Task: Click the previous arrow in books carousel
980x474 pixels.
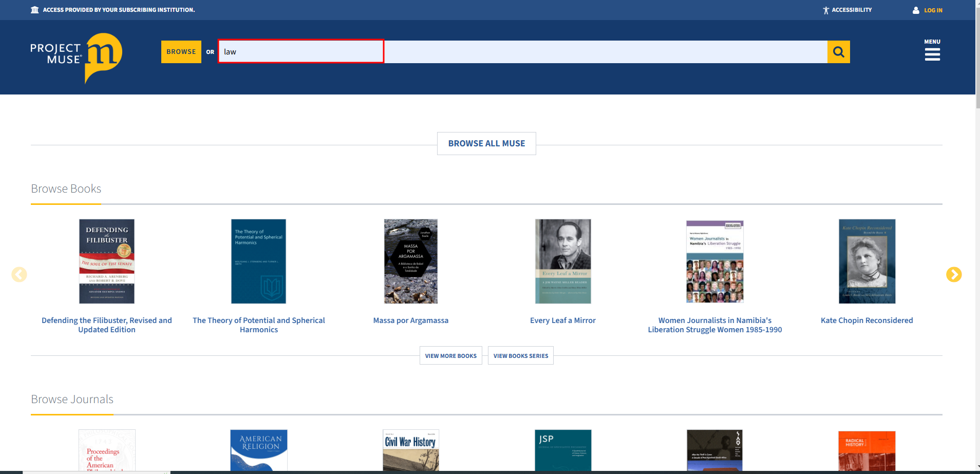Action: coord(20,275)
